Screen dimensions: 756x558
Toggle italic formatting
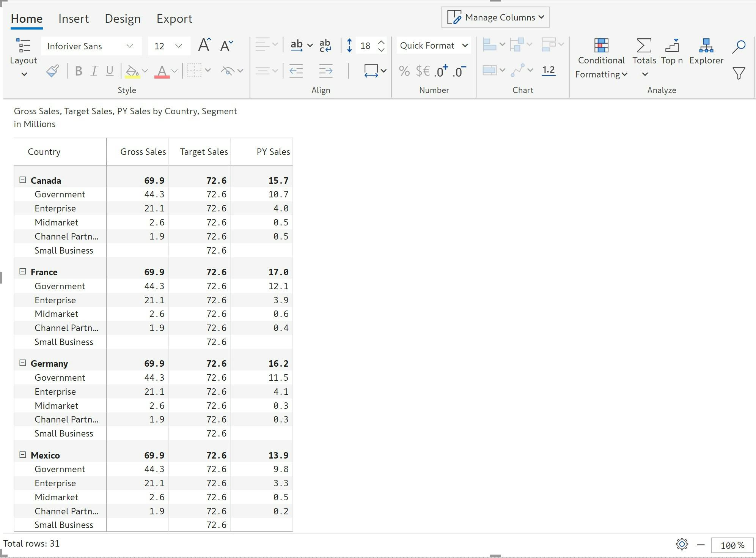coord(94,71)
